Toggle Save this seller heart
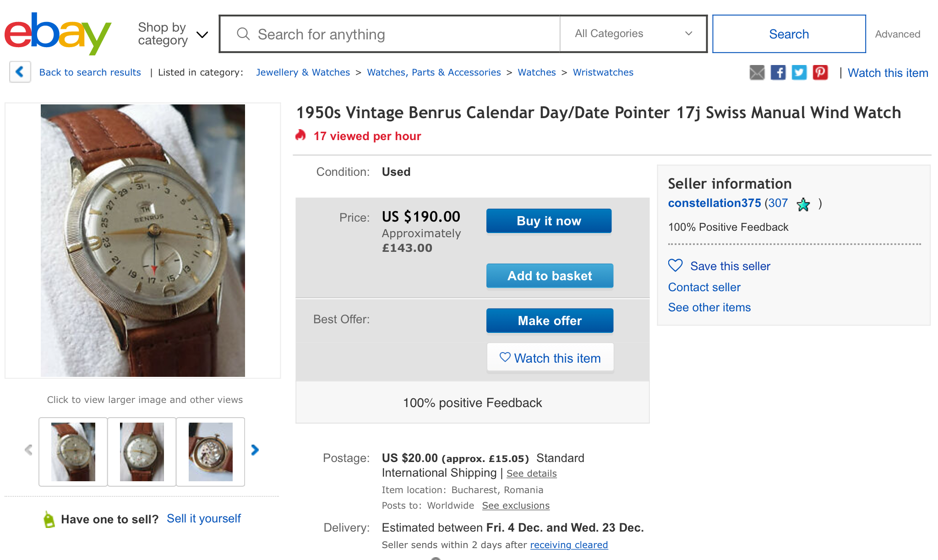This screenshot has width=938, height=560. (676, 266)
